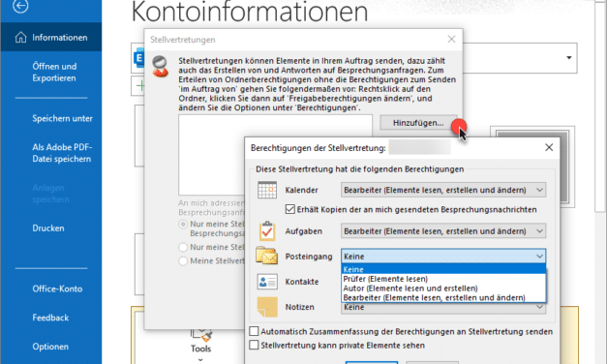The width and height of the screenshot is (607, 364).
Task: Click the Notizen sticky note icon
Action: coord(267,307)
